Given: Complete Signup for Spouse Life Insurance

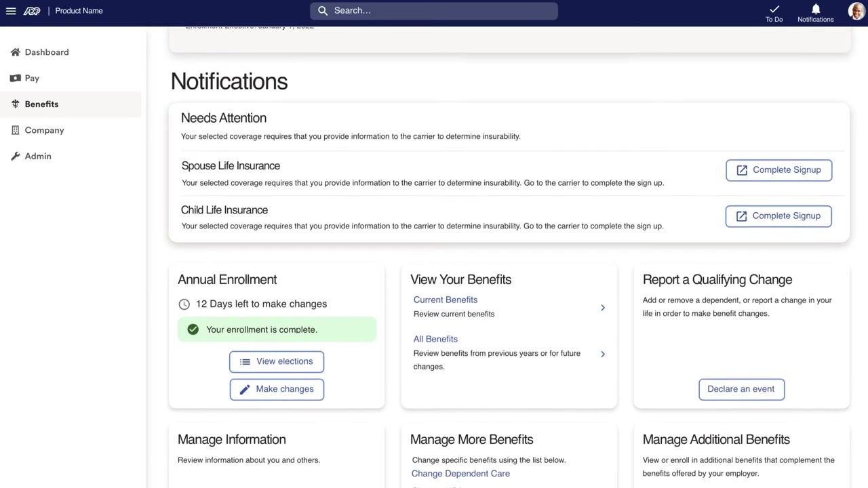Looking at the screenshot, I should pos(778,170).
